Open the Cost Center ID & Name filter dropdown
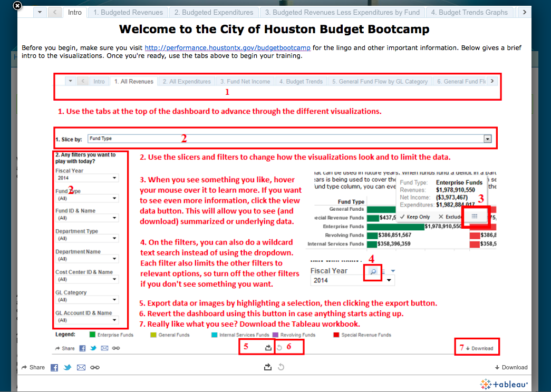Viewport: 551px width, 392px height. coord(87,279)
